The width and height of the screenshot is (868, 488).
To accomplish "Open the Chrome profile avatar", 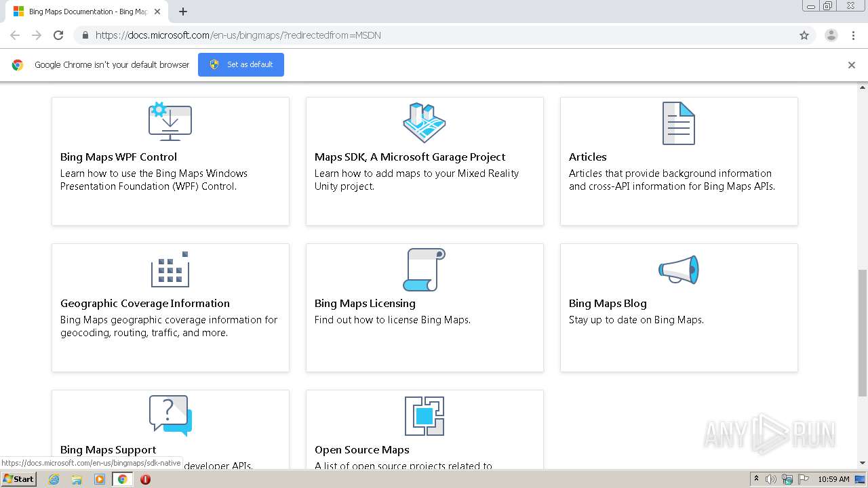I will point(831,35).
